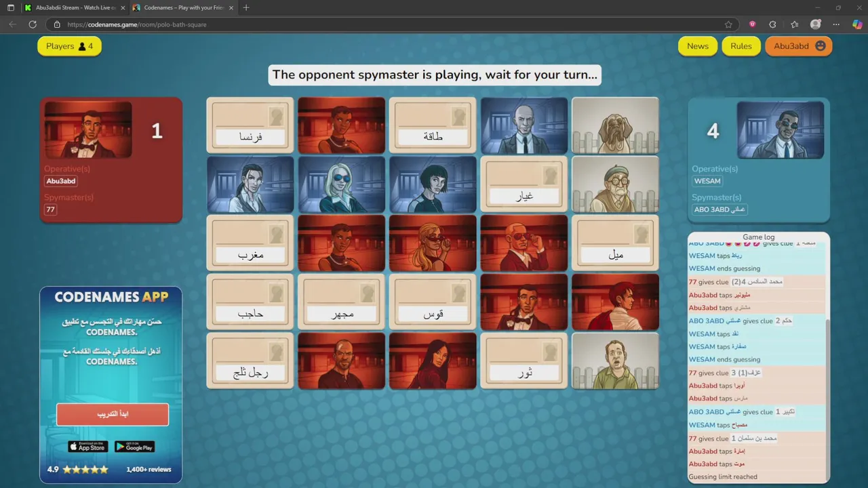
Task: Tap the فرنسا word card
Action: (x=250, y=125)
